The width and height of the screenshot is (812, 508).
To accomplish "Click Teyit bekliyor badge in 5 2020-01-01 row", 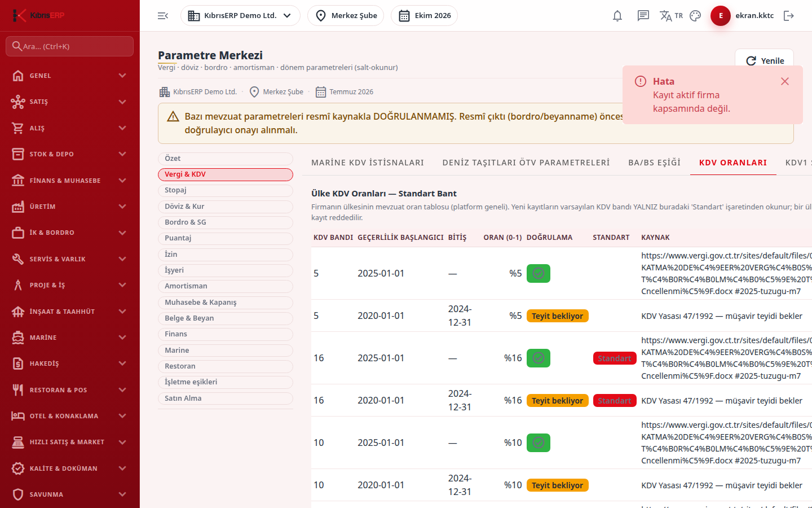I will (x=557, y=316).
